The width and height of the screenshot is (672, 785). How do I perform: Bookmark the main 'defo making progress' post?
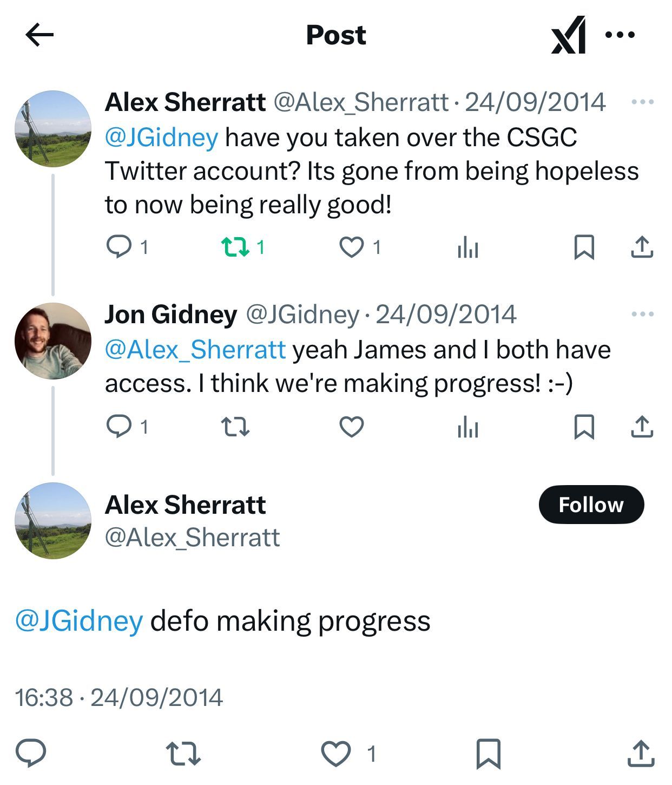coord(488,754)
